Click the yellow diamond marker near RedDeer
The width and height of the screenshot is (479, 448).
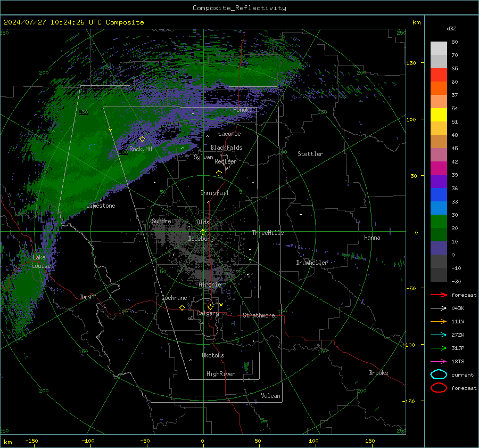tap(219, 173)
